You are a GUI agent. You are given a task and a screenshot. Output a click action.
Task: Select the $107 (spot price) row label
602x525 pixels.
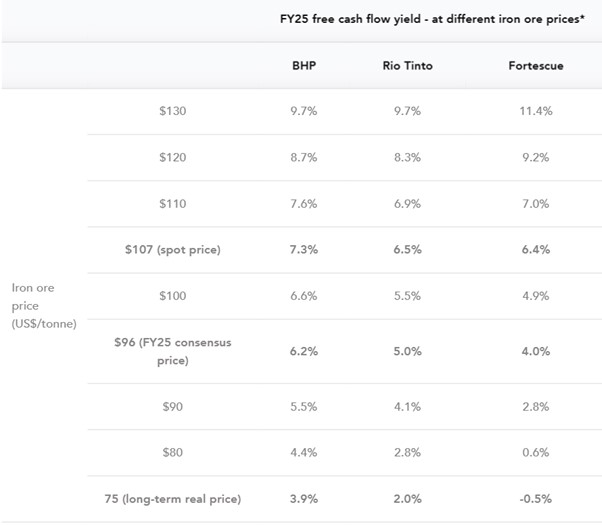pos(173,250)
